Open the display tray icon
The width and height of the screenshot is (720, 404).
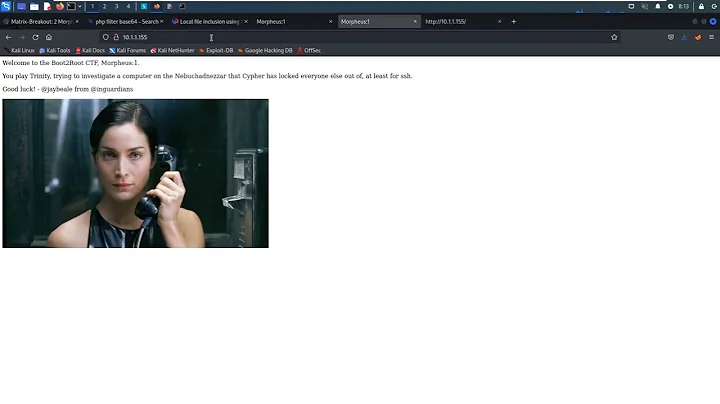click(631, 6)
